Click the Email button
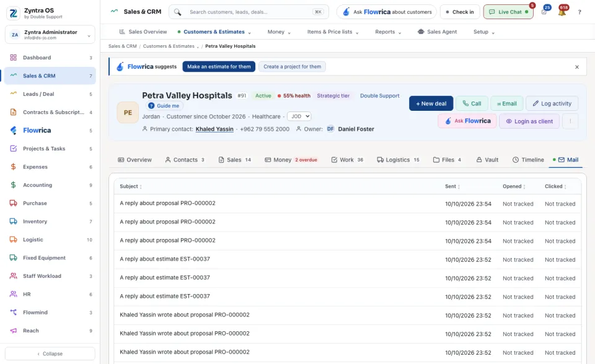595x364 pixels. (507, 103)
